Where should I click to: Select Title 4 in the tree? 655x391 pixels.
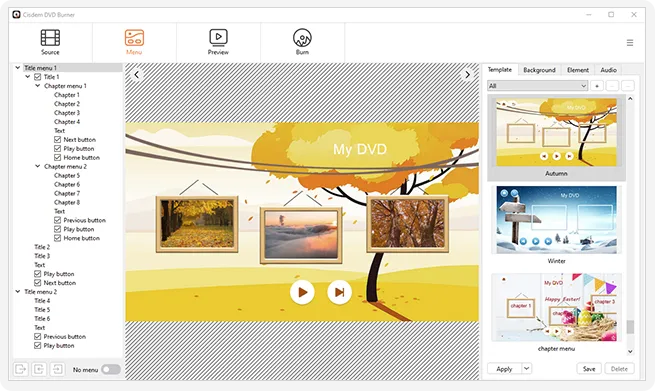coord(42,301)
